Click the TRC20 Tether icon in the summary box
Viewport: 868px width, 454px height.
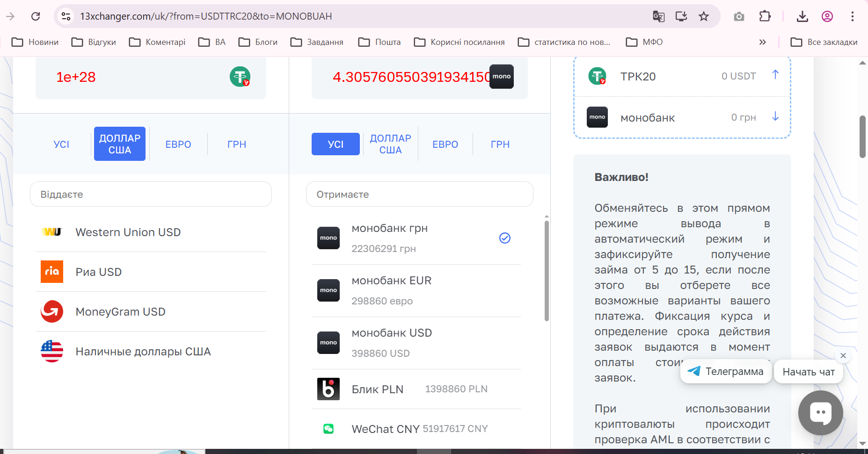pyautogui.click(x=598, y=76)
